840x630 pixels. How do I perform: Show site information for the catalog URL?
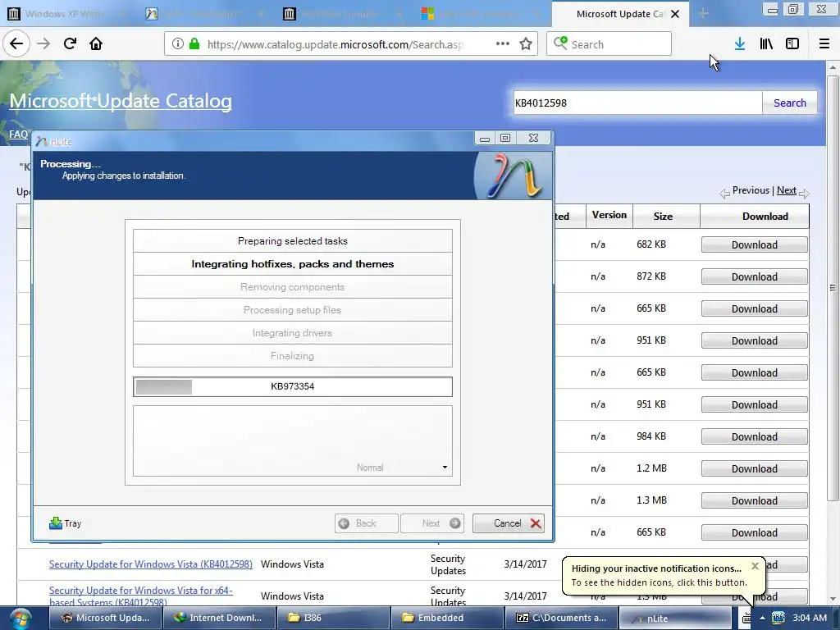pyautogui.click(x=177, y=44)
